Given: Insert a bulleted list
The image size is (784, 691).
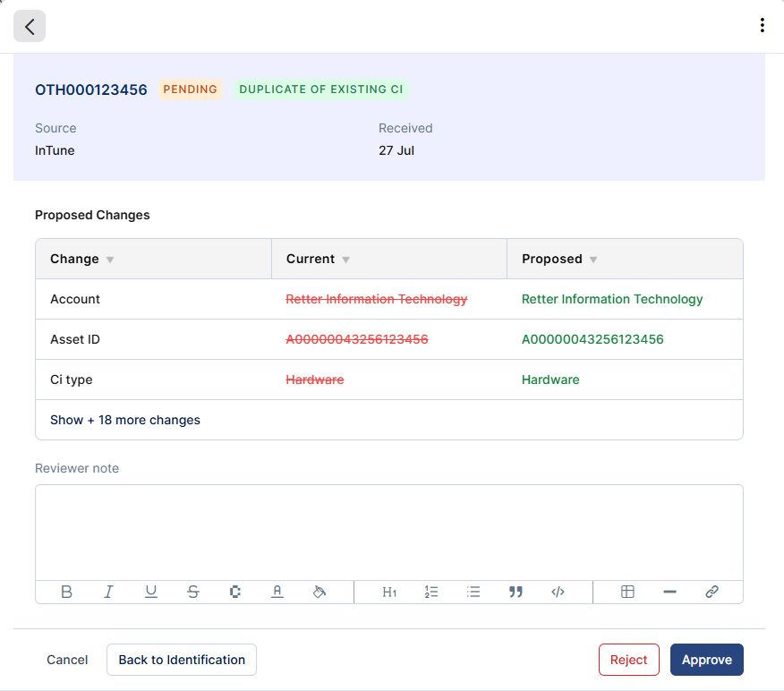Looking at the screenshot, I should click(473, 592).
